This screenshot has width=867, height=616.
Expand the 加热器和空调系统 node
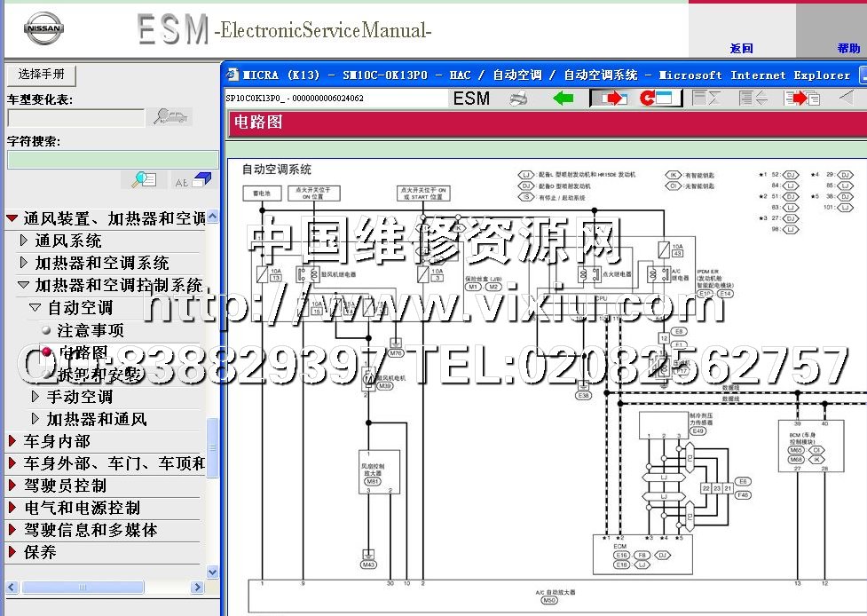coord(23,263)
